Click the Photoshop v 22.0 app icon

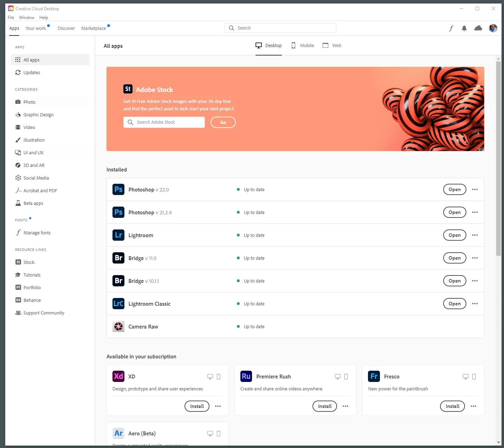tap(118, 189)
